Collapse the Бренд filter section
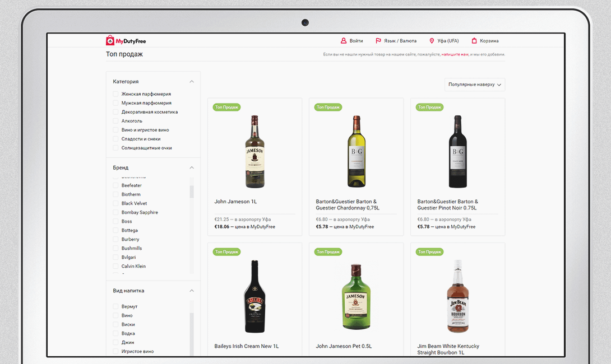611x364 pixels. point(191,167)
